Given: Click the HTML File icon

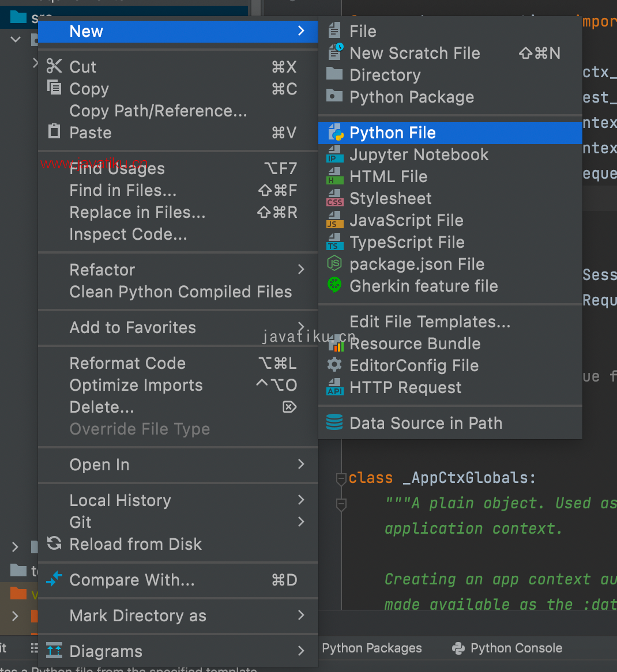Looking at the screenshot, I should tap(335, 176).
